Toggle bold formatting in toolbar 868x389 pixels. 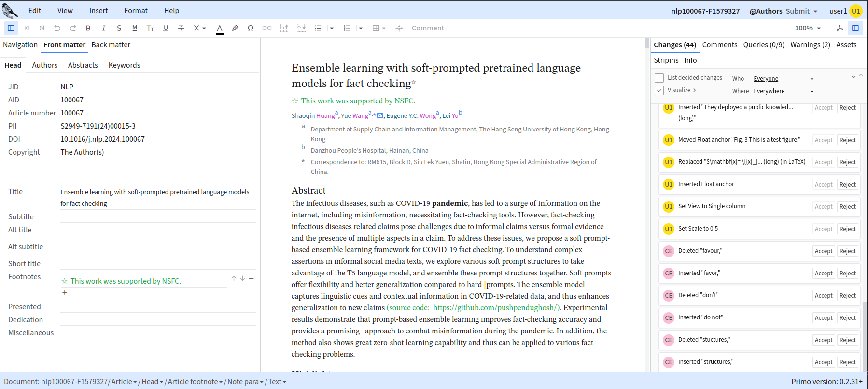tap(88, 28)
